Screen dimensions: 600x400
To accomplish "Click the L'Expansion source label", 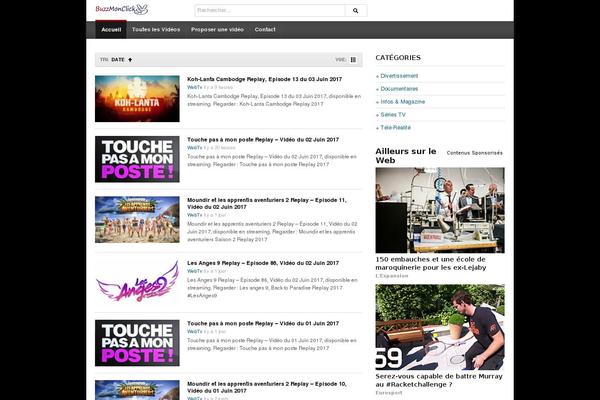I will [392, 276].
